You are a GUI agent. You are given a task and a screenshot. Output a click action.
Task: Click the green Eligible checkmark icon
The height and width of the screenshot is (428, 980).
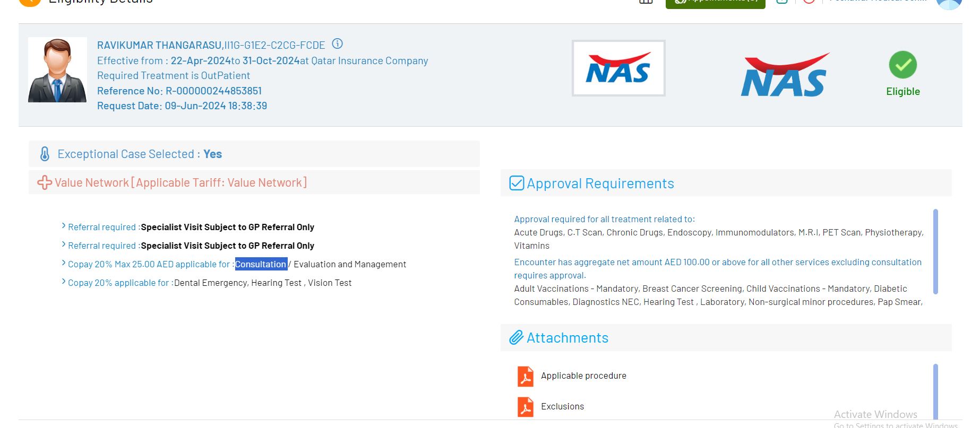(902, 65)
